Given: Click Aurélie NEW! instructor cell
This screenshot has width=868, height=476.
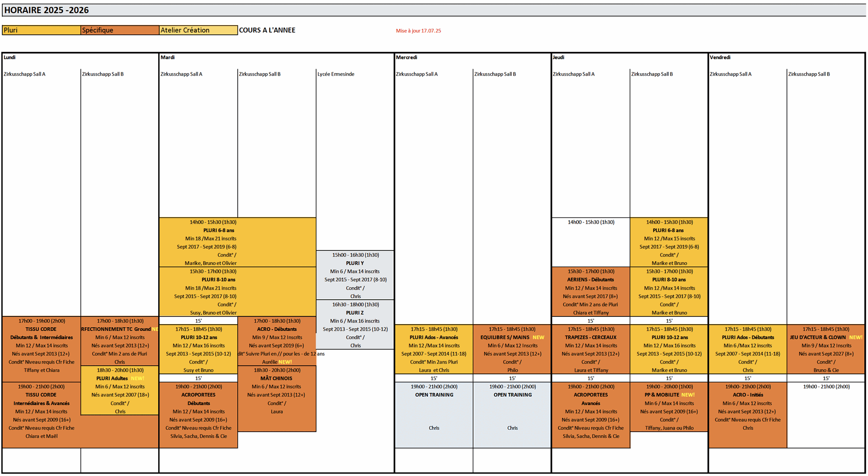Looking at the screenshot, I should [x=277, y=362].
